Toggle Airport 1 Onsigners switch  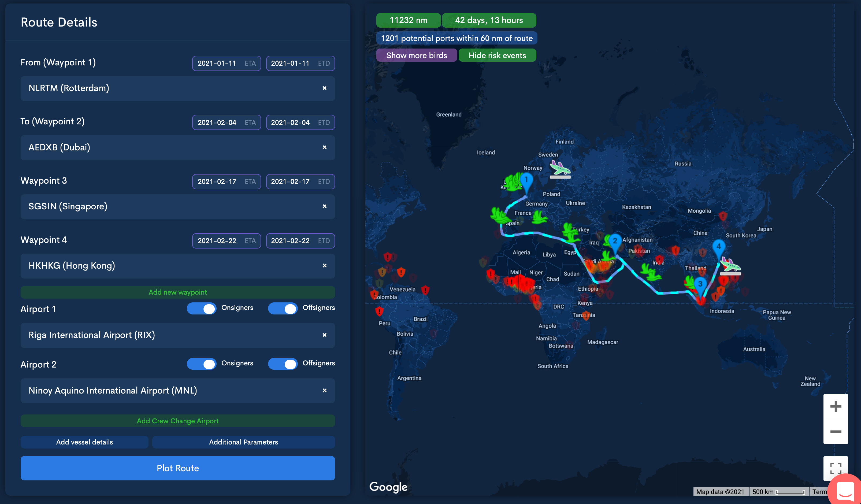(202, 308)
